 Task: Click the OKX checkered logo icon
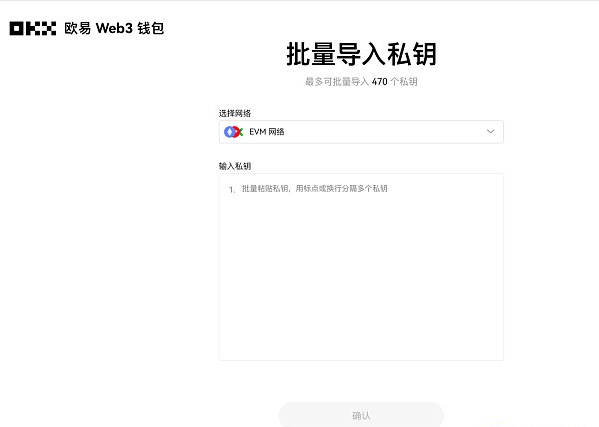[33, 29]
